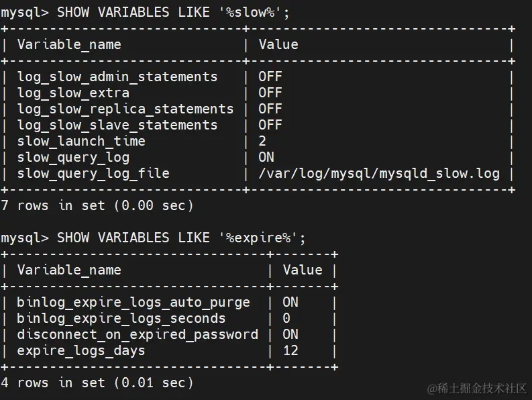This screenshot has width=532, height=400.
Task: Click the slow_query_log_file variable name
Action: click(93, 174)
